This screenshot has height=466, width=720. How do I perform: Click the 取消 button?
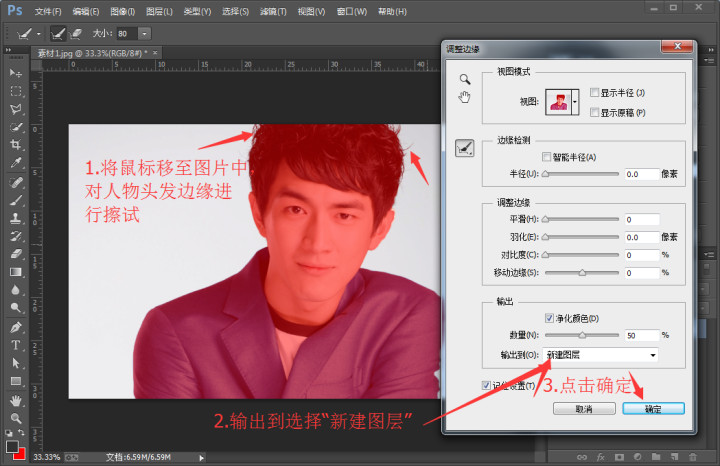pyautogui.click(x=583, y=409)
